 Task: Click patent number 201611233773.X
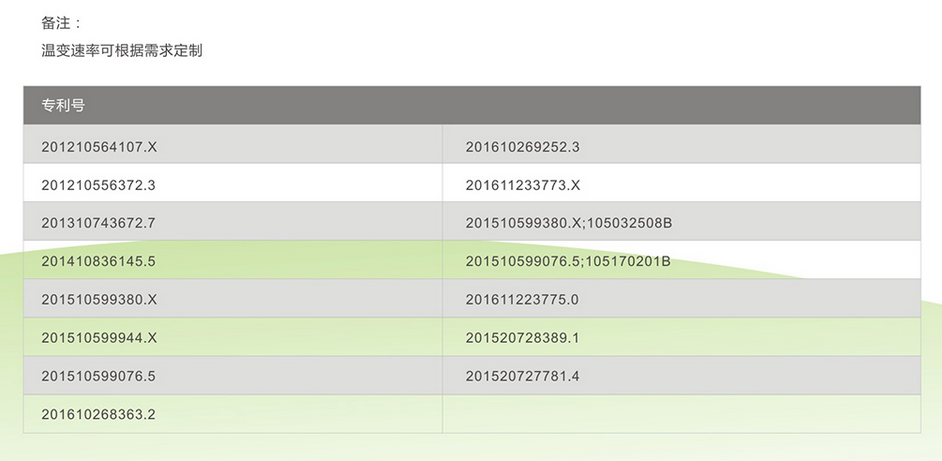point(523,185)
